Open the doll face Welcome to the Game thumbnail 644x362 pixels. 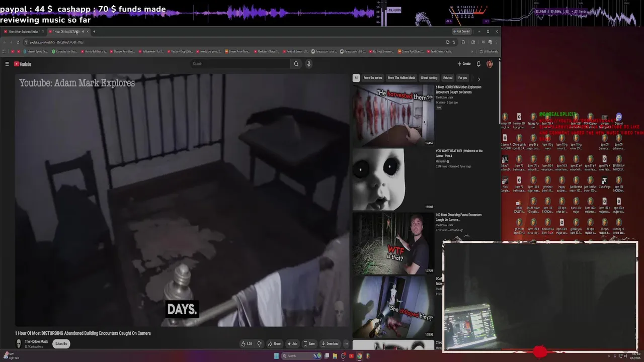point(393,179)
